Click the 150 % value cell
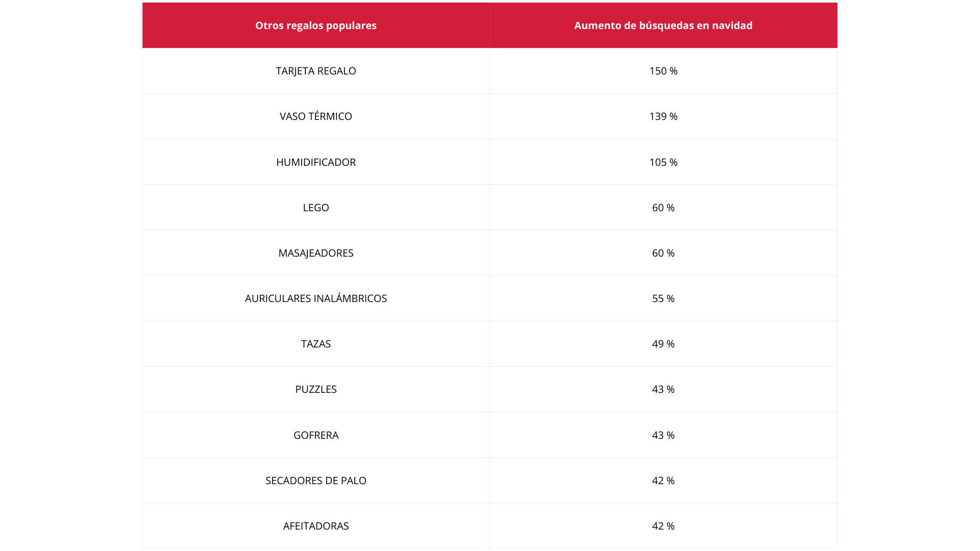 click(x=664, y=71)
